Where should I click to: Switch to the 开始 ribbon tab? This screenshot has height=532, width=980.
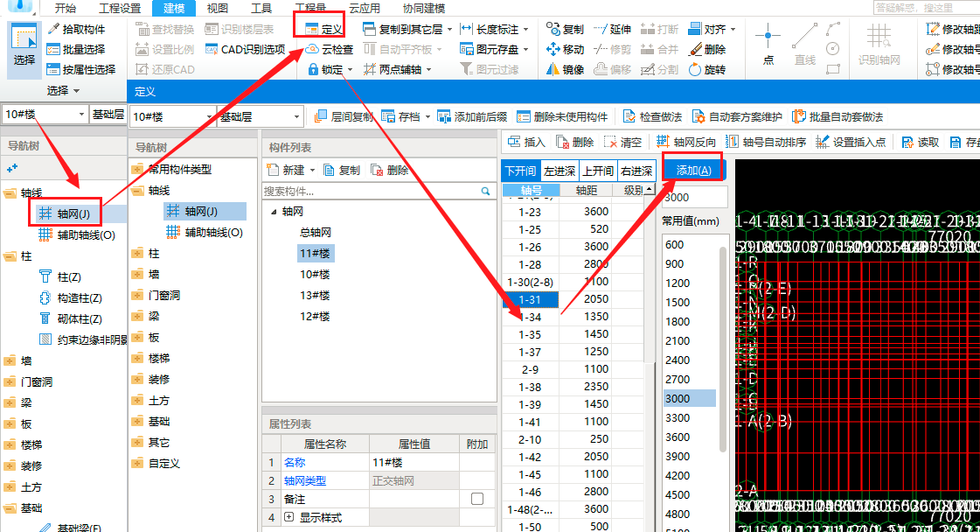(x=65, y=8)
